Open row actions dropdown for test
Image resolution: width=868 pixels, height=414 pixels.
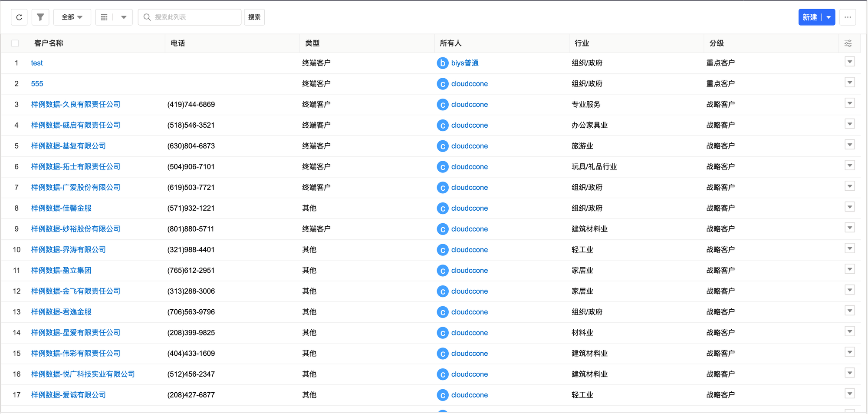click(x=850, y=62)
